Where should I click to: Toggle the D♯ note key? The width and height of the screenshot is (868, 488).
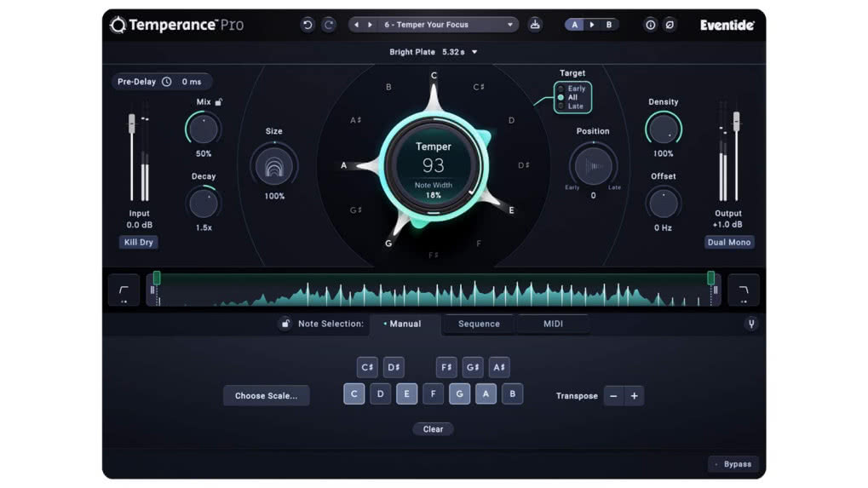click(394, 367)
